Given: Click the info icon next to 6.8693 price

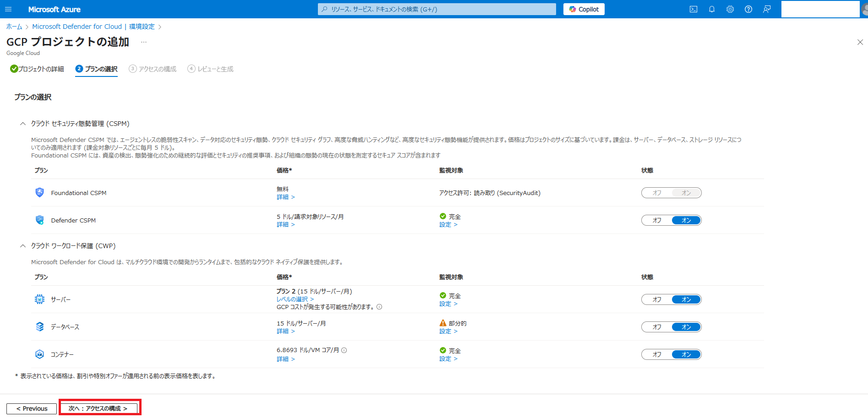Looking at the screenshot, I should tap(344, 350).
